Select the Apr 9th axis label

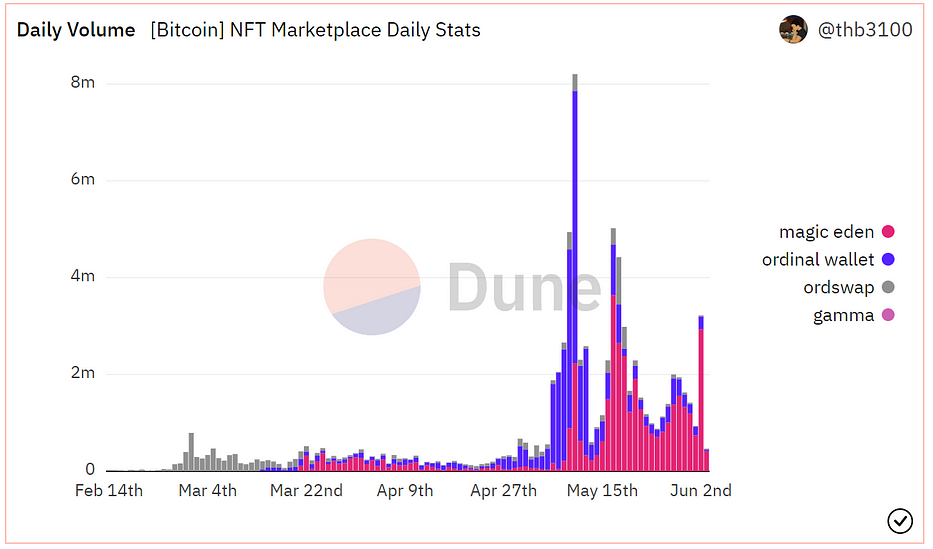click(x=405, y=491)
